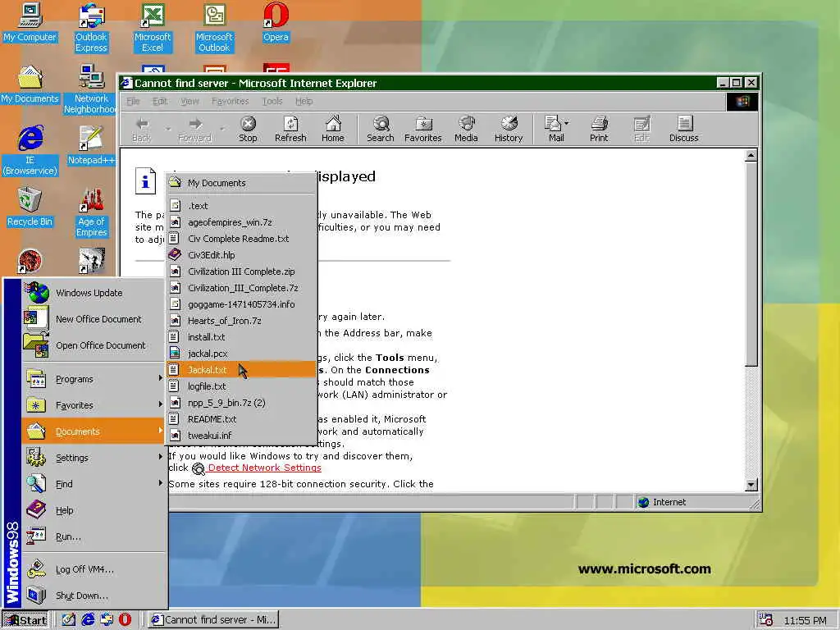Viewport: 840px width, 630px height.
Task: Open logfile.txt from recent documents
Action: (241, 386)
